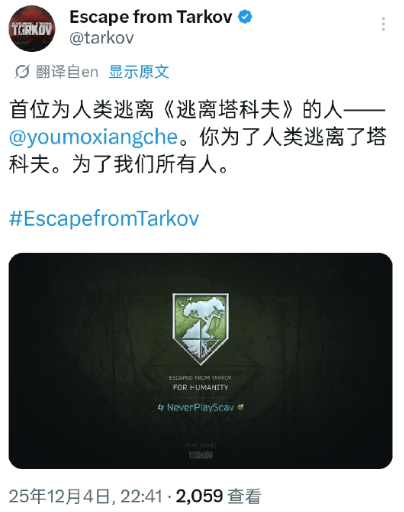Open the @youmoxiangche mention
Viewport: 404px width, 512px height.
coord(94,137)
